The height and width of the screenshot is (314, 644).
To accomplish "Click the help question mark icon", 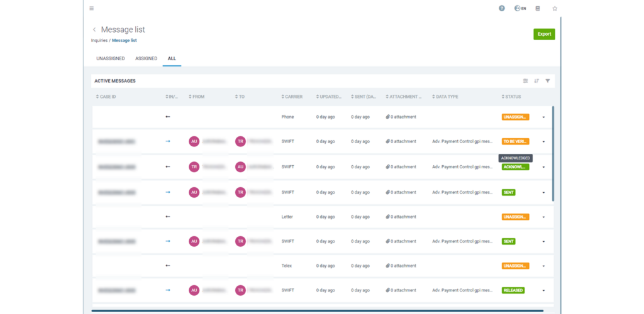I will pos(502,8).
